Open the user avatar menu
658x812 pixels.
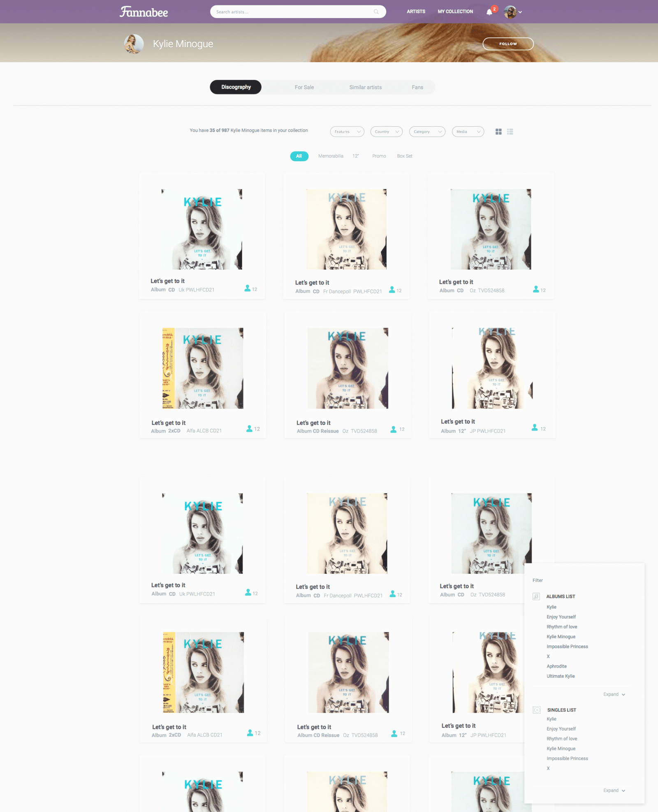pyautogui.click(x=512, y=12)
